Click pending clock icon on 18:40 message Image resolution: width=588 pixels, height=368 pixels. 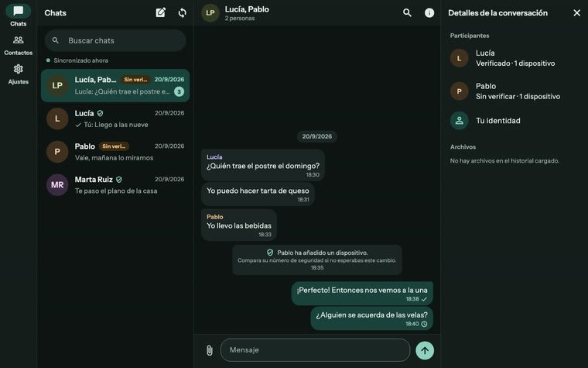[x=424, y=324]
